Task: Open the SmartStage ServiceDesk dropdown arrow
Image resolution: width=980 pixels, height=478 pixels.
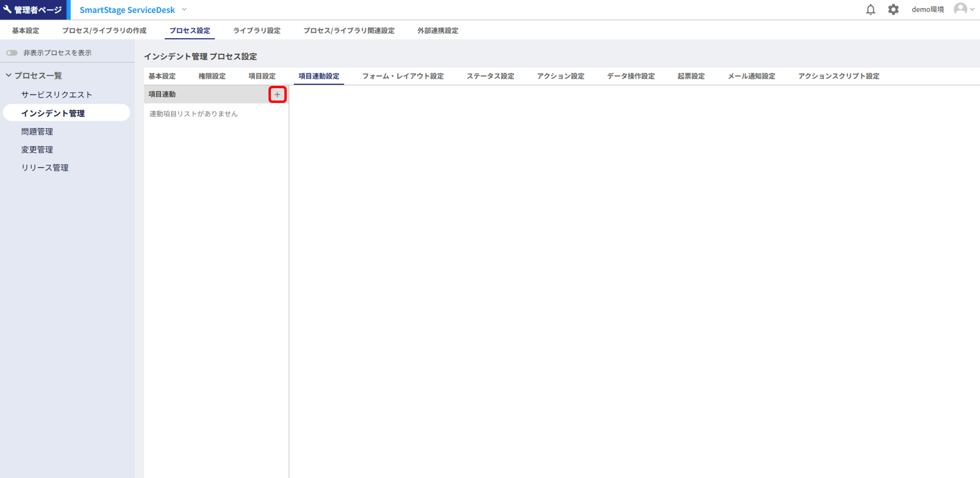Action: (x=184, y=9)
